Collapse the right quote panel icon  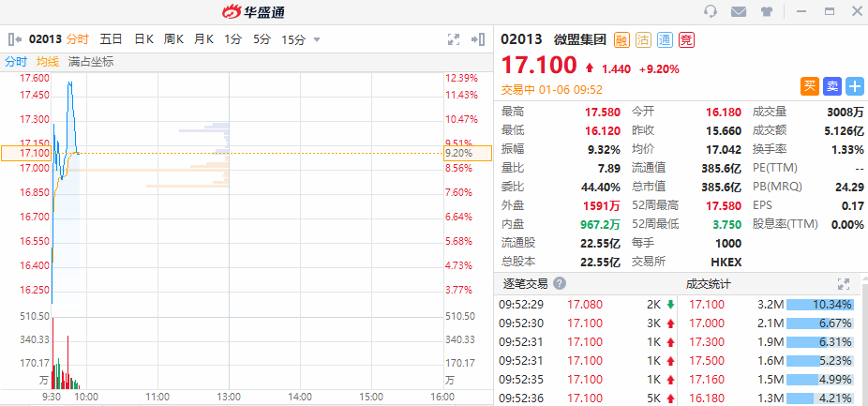[x=481, y=39]
